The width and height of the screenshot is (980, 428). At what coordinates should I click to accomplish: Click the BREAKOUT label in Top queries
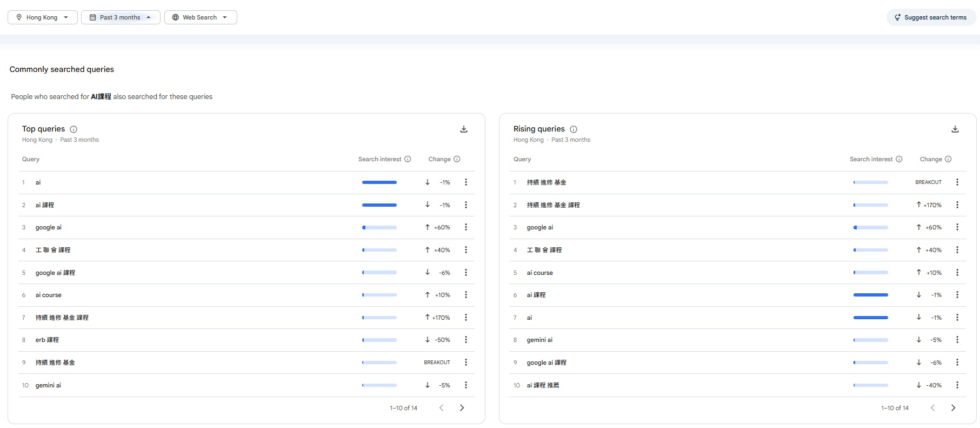437,363
